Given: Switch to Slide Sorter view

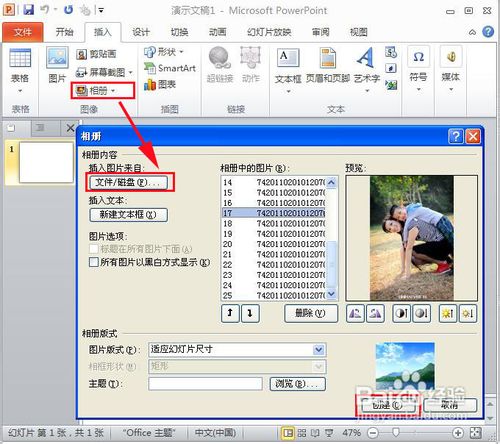Looking at the screenshot, I should [302, 433].
